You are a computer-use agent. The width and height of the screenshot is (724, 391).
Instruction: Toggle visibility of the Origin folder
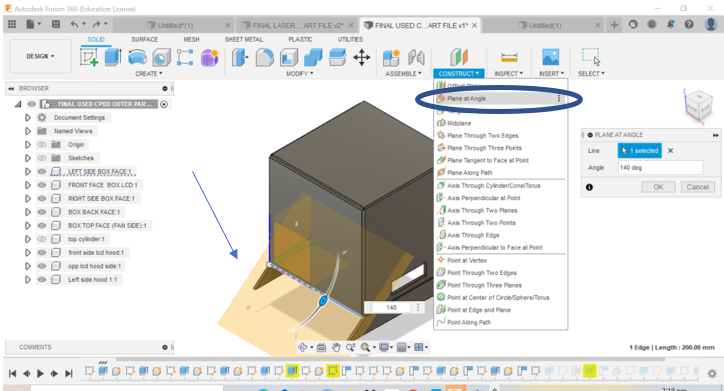point(42,144)
